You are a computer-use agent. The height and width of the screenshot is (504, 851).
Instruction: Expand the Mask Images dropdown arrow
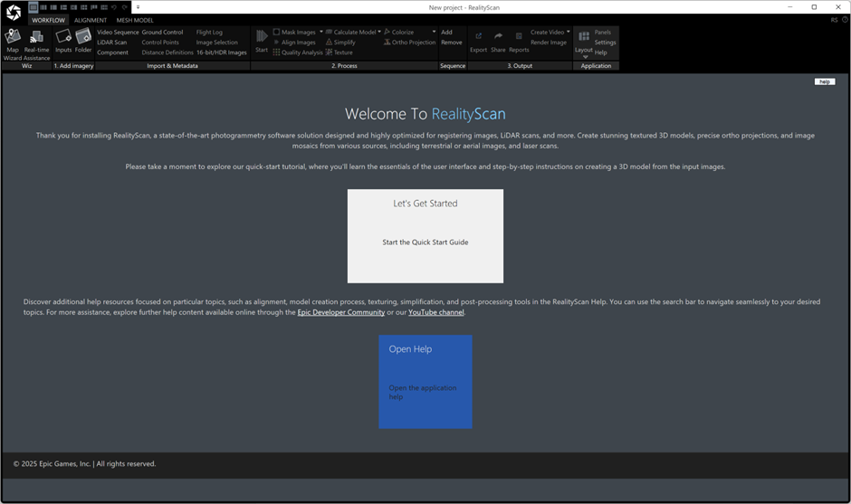click(321, 32)
